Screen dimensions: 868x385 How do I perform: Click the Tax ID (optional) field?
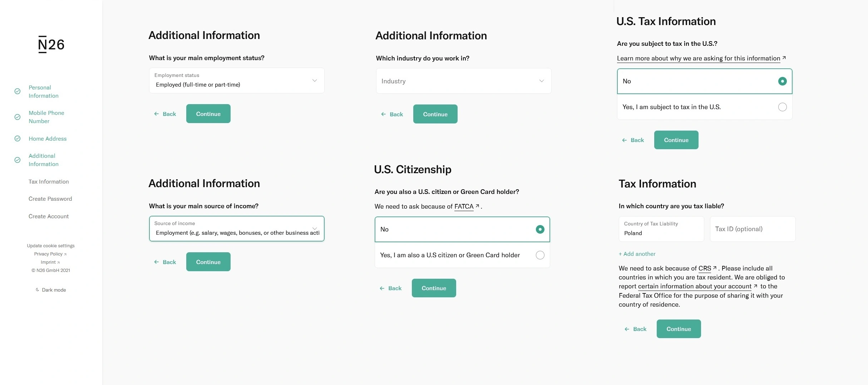752,229
